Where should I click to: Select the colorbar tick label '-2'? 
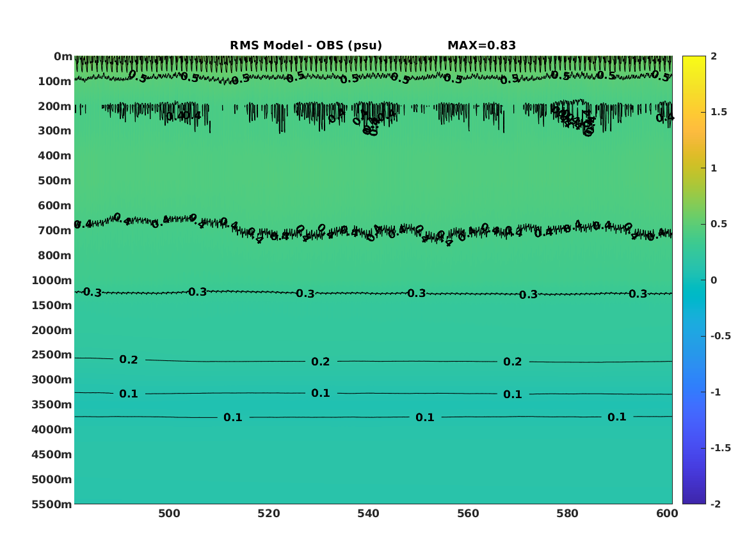click(716, 504)
